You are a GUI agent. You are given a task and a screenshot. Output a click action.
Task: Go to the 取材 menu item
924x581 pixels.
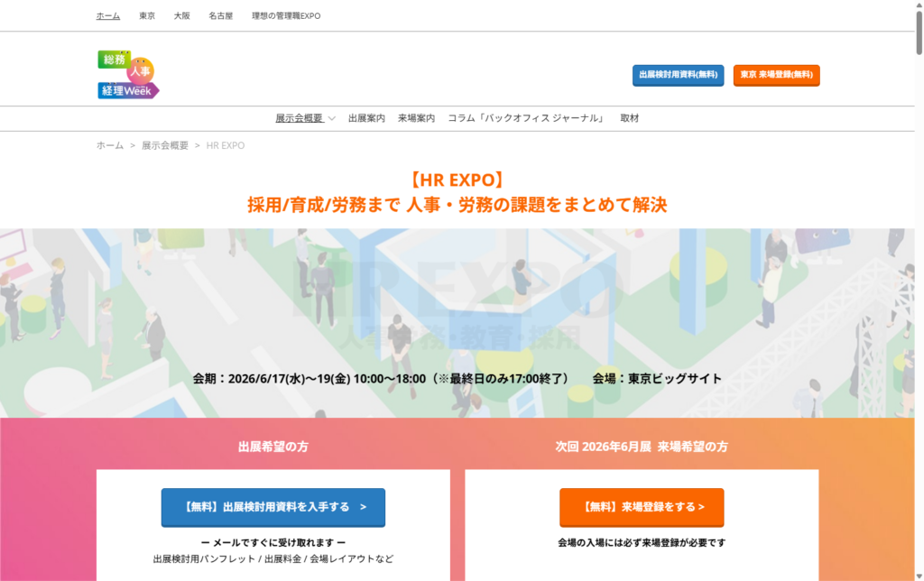point(630,118)
